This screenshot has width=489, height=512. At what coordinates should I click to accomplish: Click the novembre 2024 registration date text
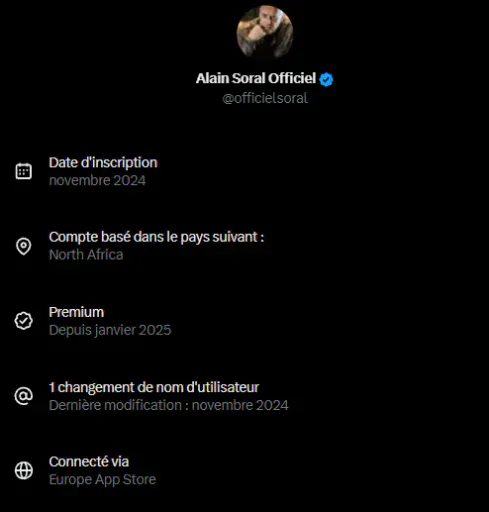coord(97,180)
